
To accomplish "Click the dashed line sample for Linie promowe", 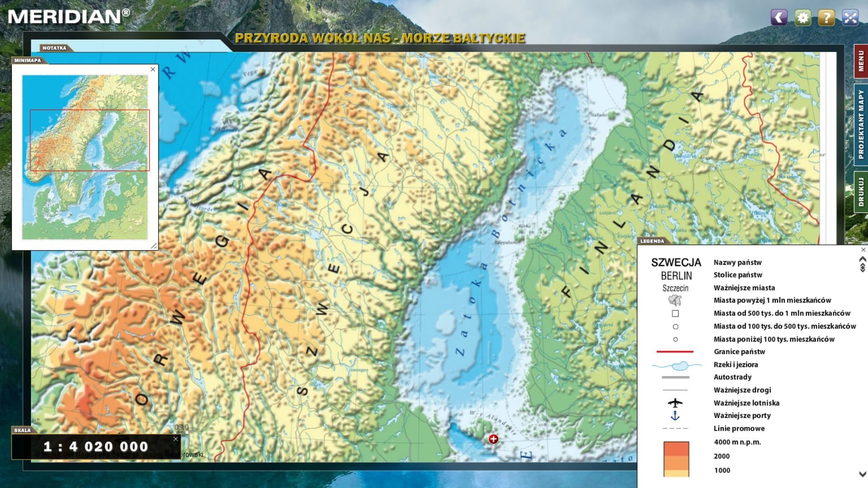I will coord(675,428).
